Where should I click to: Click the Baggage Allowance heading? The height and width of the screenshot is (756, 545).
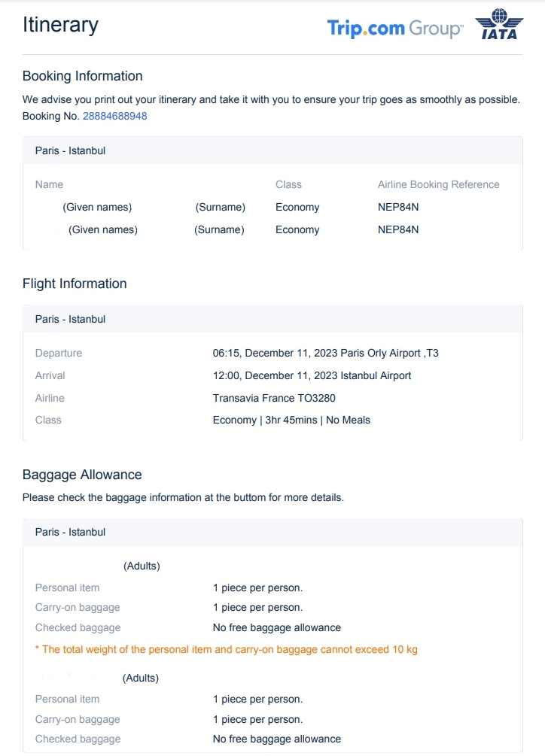tap(82, 475)
